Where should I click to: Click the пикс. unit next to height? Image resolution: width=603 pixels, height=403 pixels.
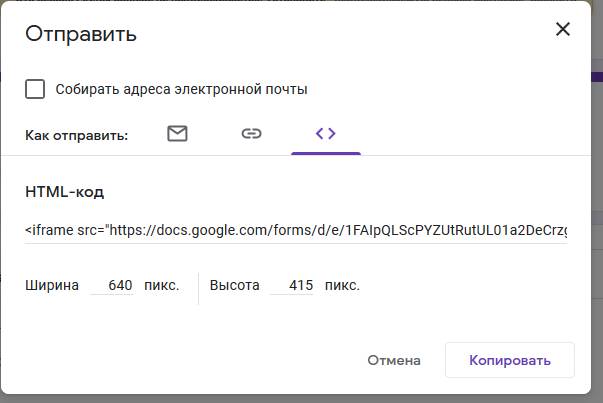[x=342, y=286]
